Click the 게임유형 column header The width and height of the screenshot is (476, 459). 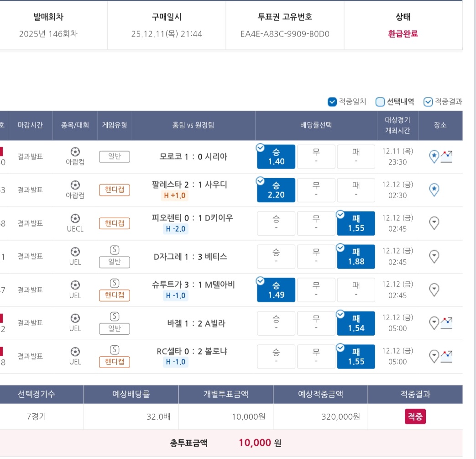pos(115,125)
